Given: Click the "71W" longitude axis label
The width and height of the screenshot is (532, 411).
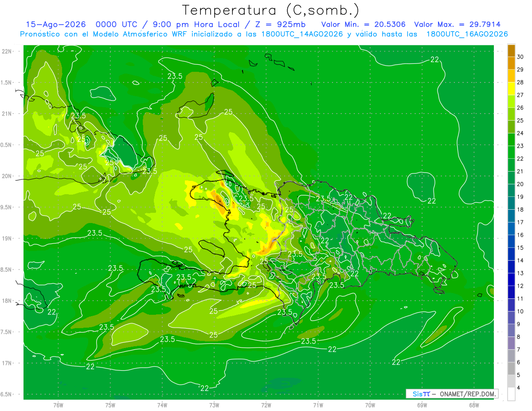Looking at the screenshot, I should pos(318,405).
